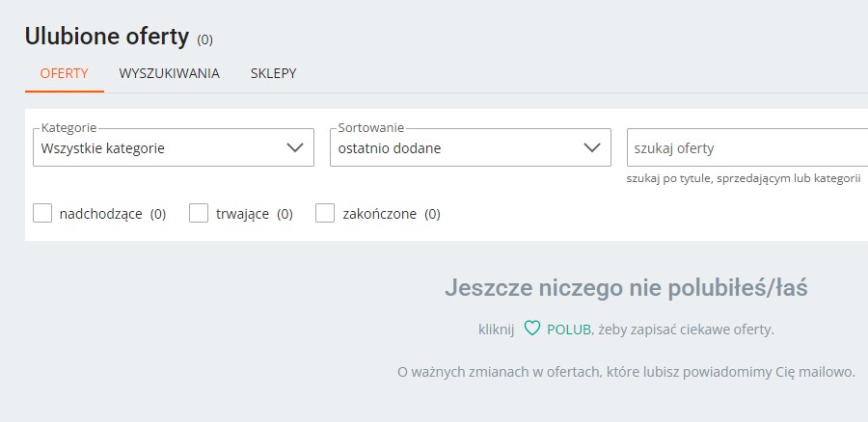Screen dimensions: 868x422
Task: Click the mail notification sentence about ważnych zmianach
Action: pos(626,372)
